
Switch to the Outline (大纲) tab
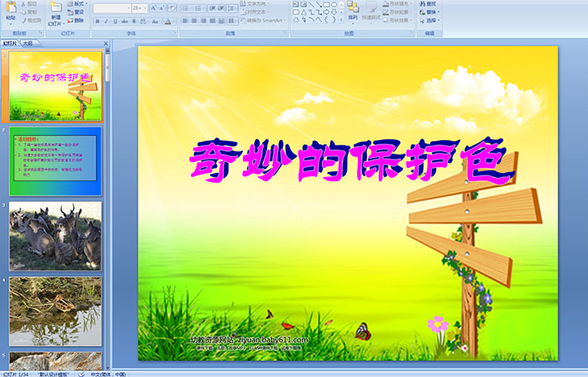coord(28,42)
